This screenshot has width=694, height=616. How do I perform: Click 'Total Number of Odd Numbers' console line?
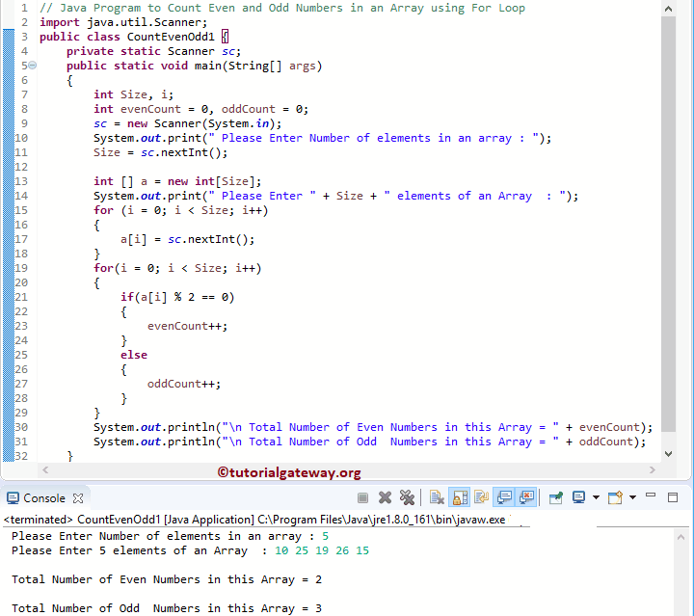click(x=167, y=608)
